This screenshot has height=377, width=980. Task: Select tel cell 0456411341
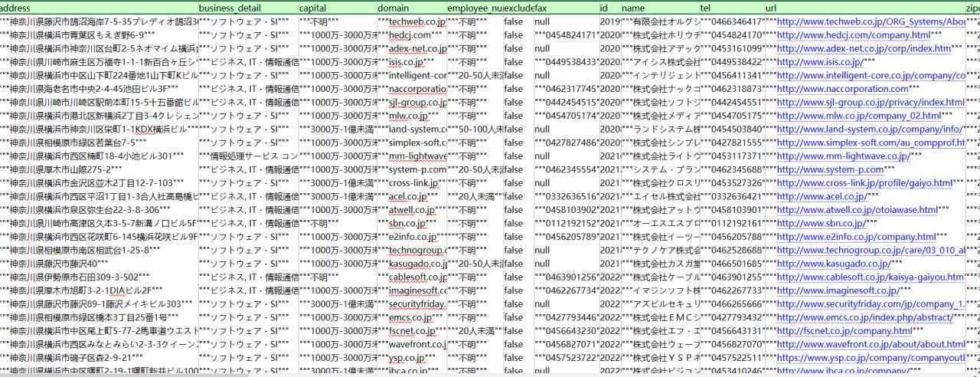[731, 76]
